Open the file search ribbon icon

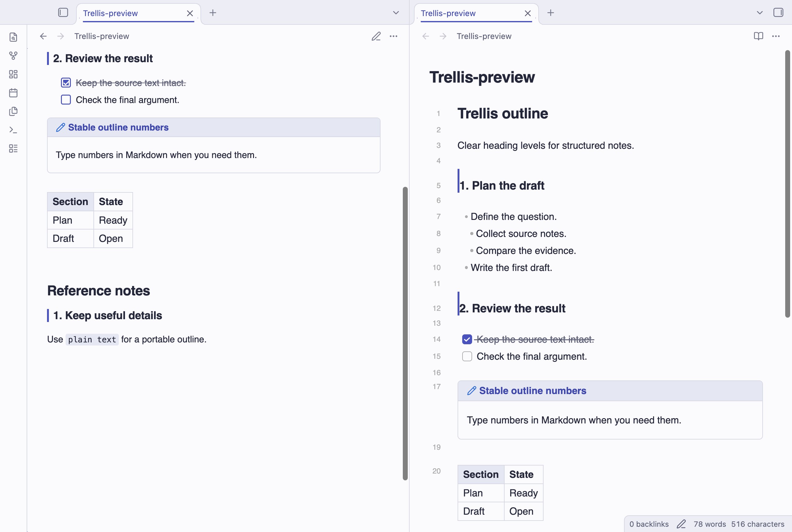(x=13, y=37)
